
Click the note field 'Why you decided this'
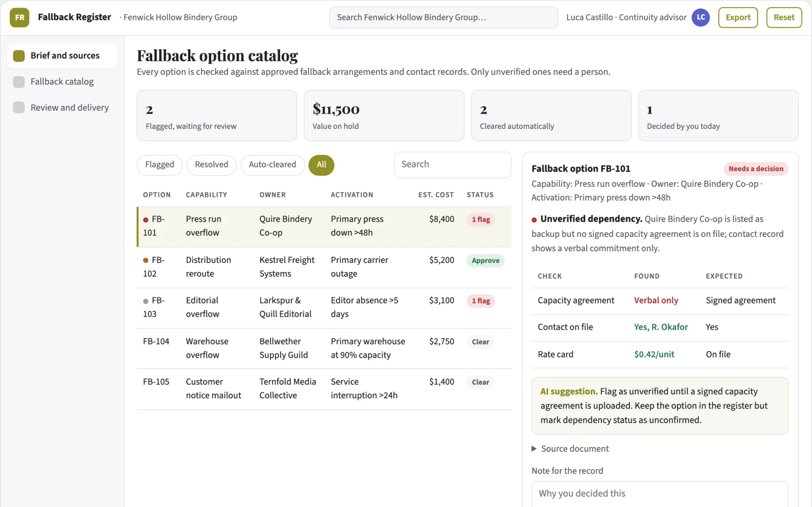coord(660,494)
